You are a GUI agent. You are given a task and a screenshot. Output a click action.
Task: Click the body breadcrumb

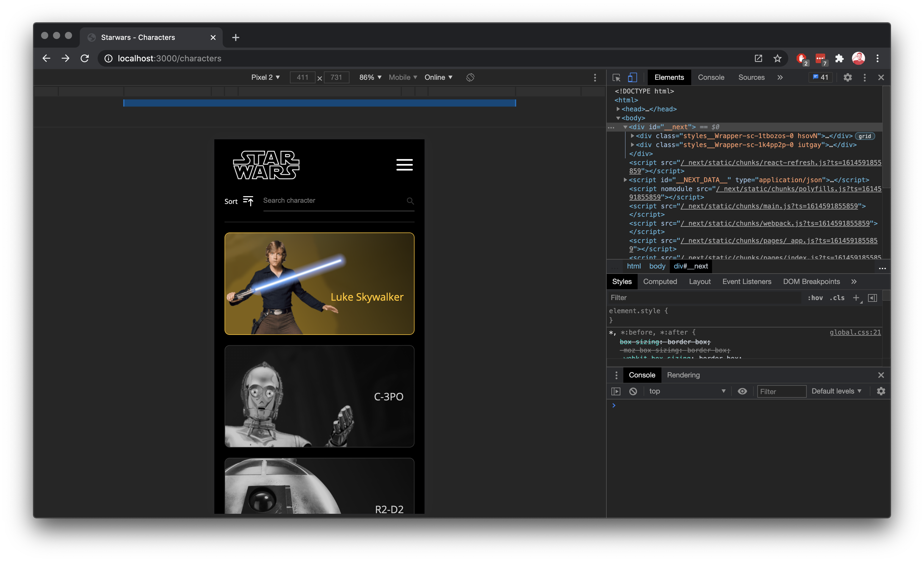(657, 266)
